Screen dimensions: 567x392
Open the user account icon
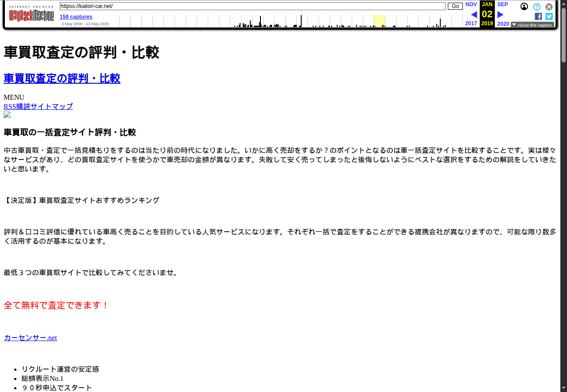pyautogui.click(x=524, y=7)
